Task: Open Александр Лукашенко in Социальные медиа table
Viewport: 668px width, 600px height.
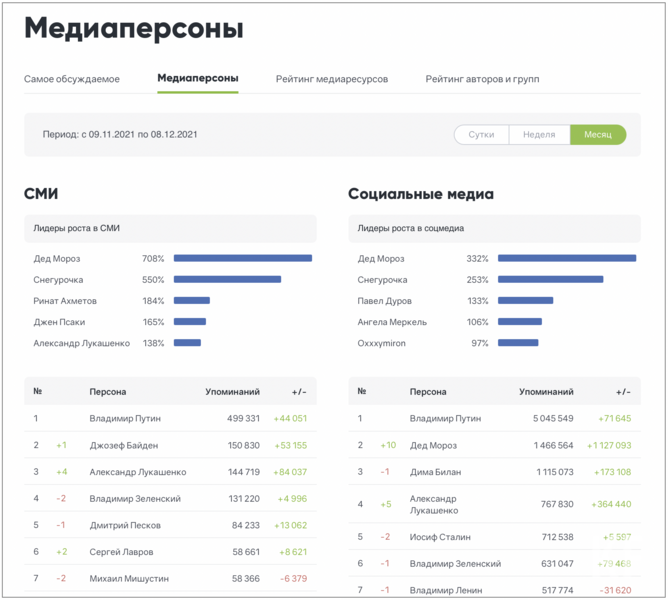Action: (x=434, y=505)
